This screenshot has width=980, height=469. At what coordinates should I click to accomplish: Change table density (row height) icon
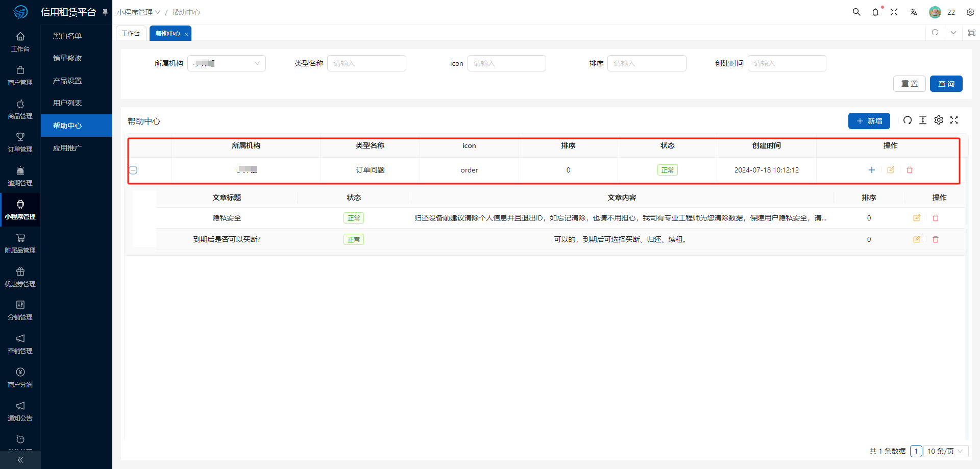click(x=923, y=120)
